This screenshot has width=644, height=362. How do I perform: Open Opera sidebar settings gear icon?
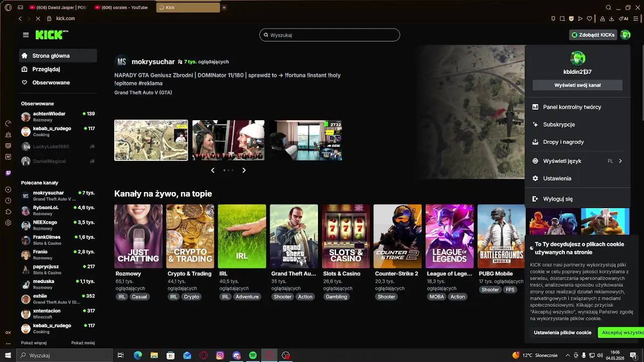click(8, 223)
